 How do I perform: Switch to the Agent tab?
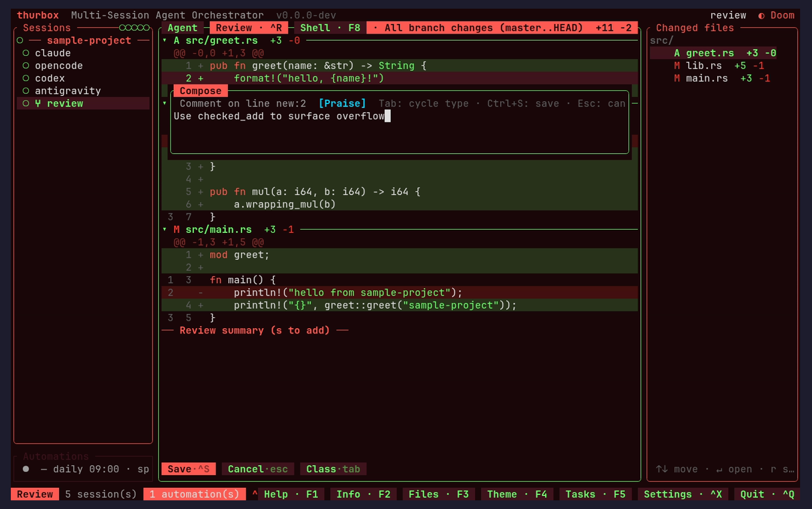182,28
